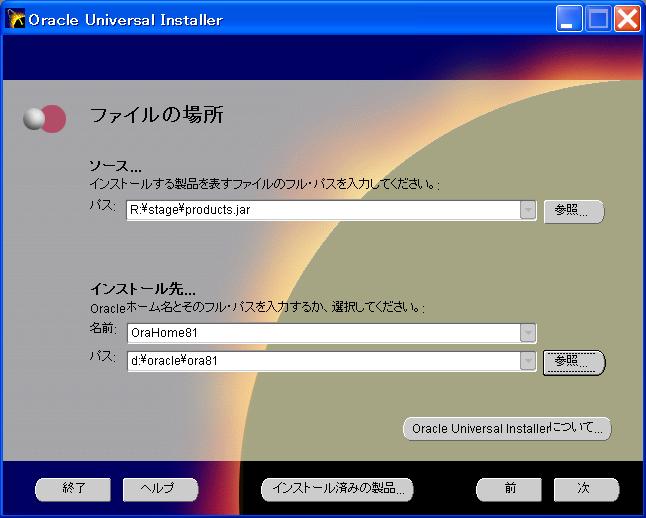
Task: Click the ソース... section label
Action: 115,166
